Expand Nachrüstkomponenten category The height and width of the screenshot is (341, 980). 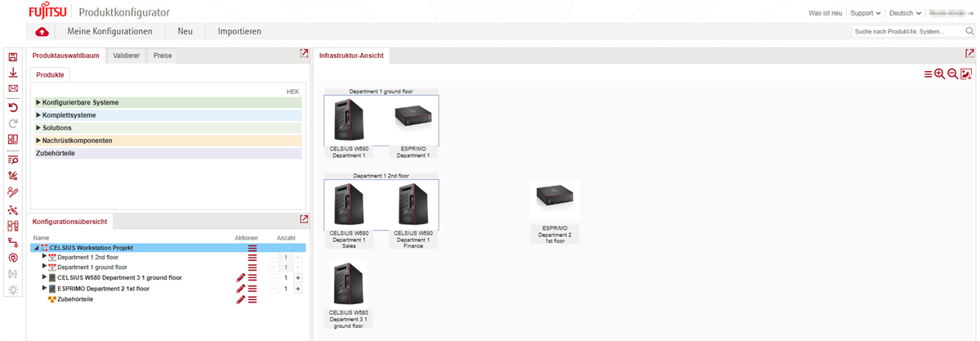point(38,141)
